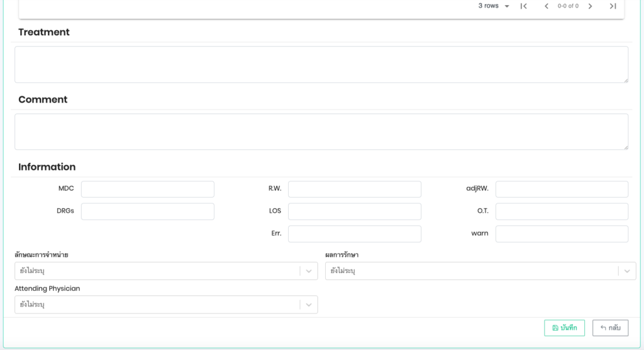Click the Err. input field
Image resolution: width=644 pixels, height=350 pixels.
tap(354, 234)
